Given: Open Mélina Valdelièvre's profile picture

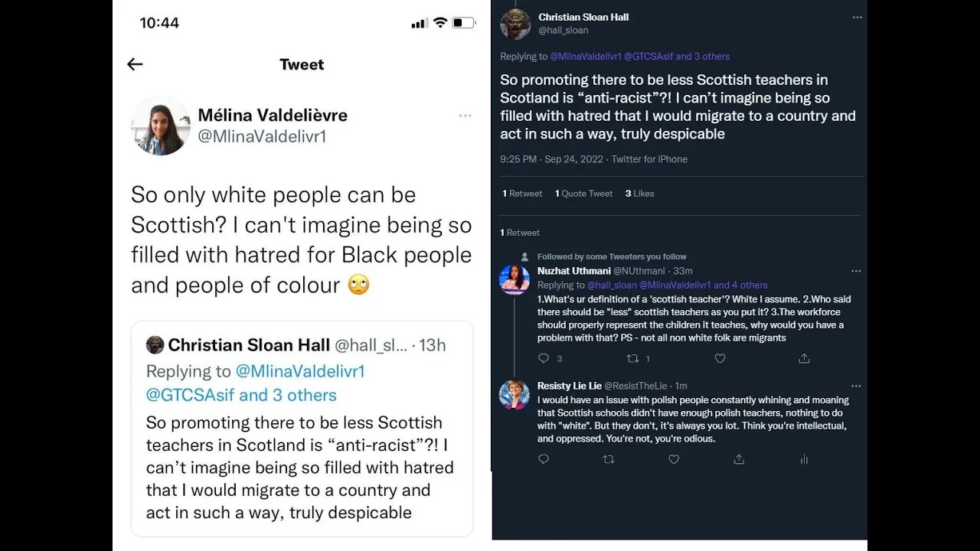Looking at the screenshot, I should pyautogui.click(x=161, y=126).
